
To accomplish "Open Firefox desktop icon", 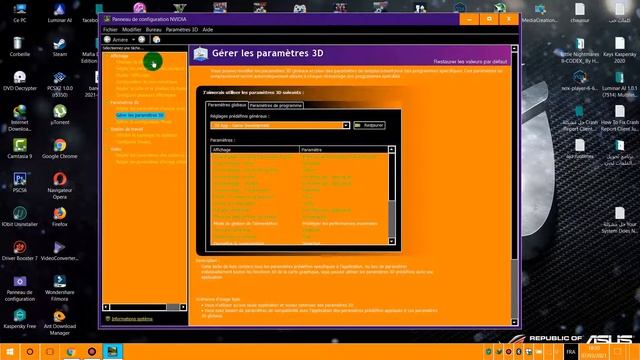I will 60,216.
